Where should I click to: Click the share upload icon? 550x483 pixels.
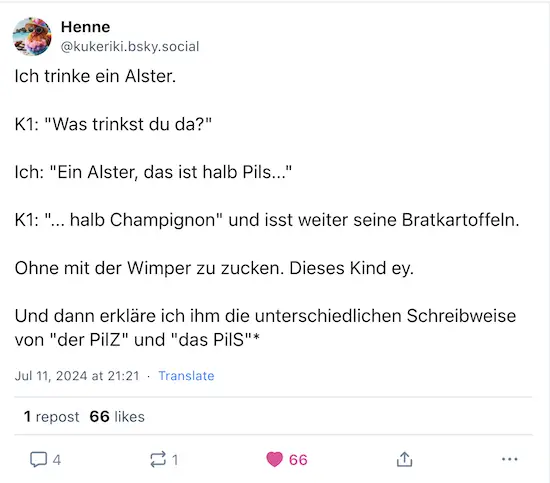pos(404,459)
